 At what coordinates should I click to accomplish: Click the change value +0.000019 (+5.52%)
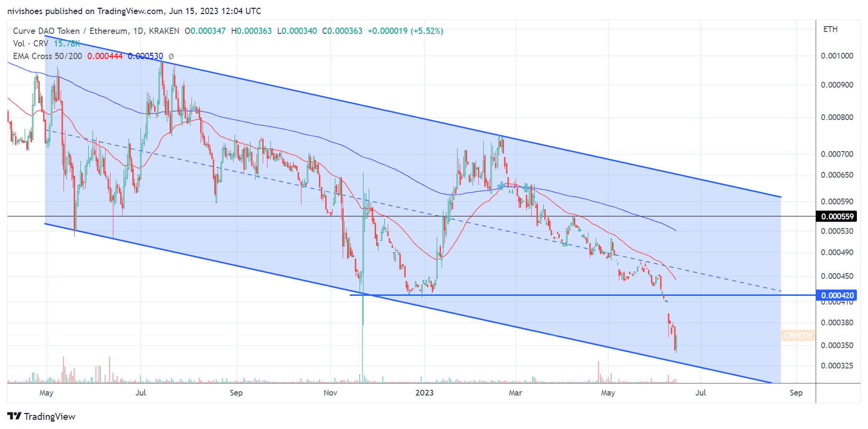(405, 31)
